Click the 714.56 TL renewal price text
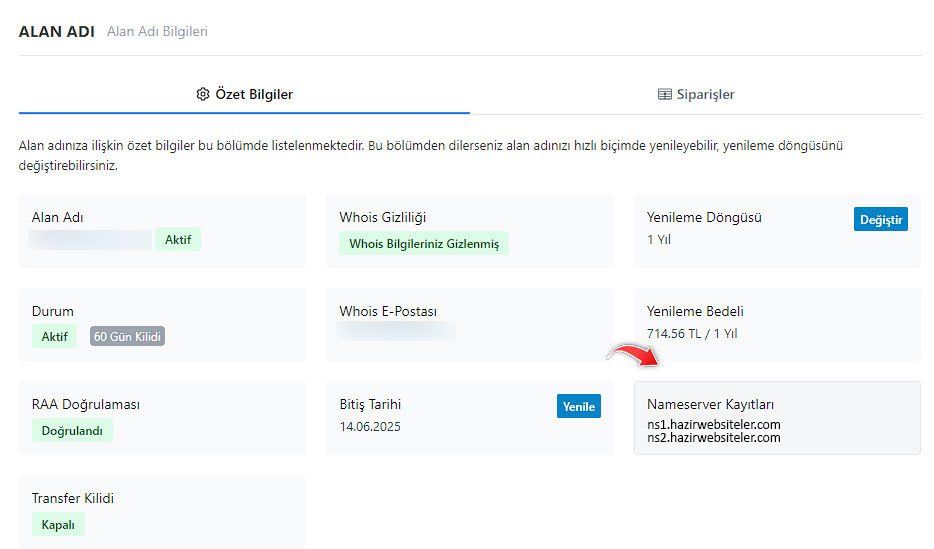 point(691,333)
